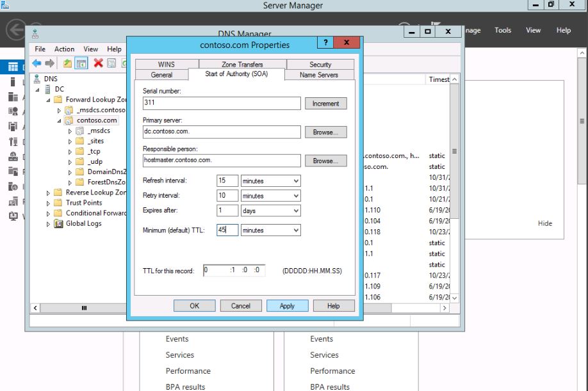The height and width of the screenshot is (391, 588).
Task: Click the Responsible person field
Action: click(x=222, y=160)
